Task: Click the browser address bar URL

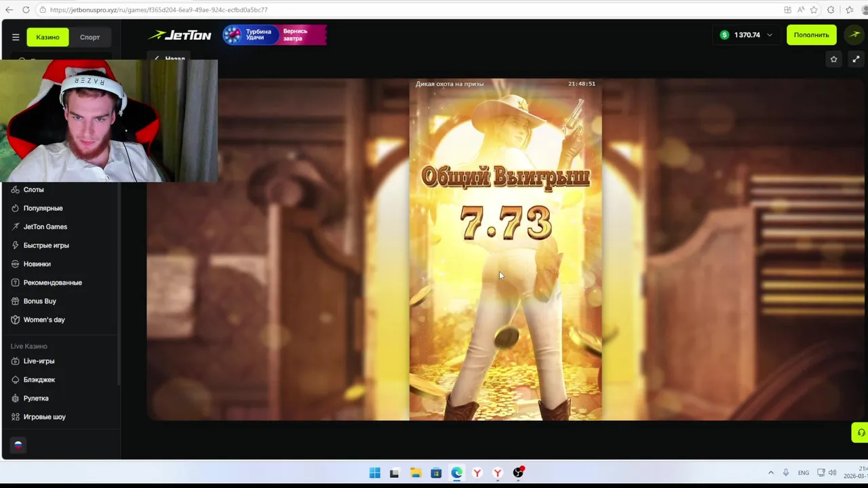Action: coord(159,9)
